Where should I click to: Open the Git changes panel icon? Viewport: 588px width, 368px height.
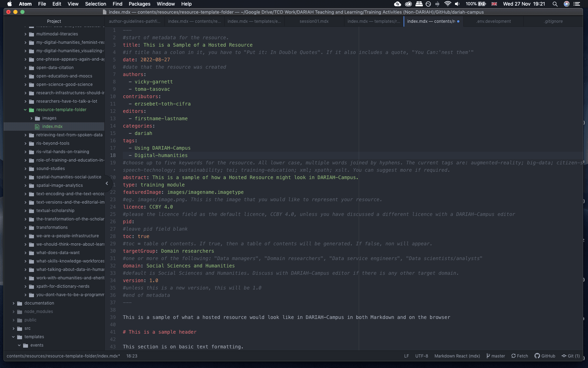(564, 356)
